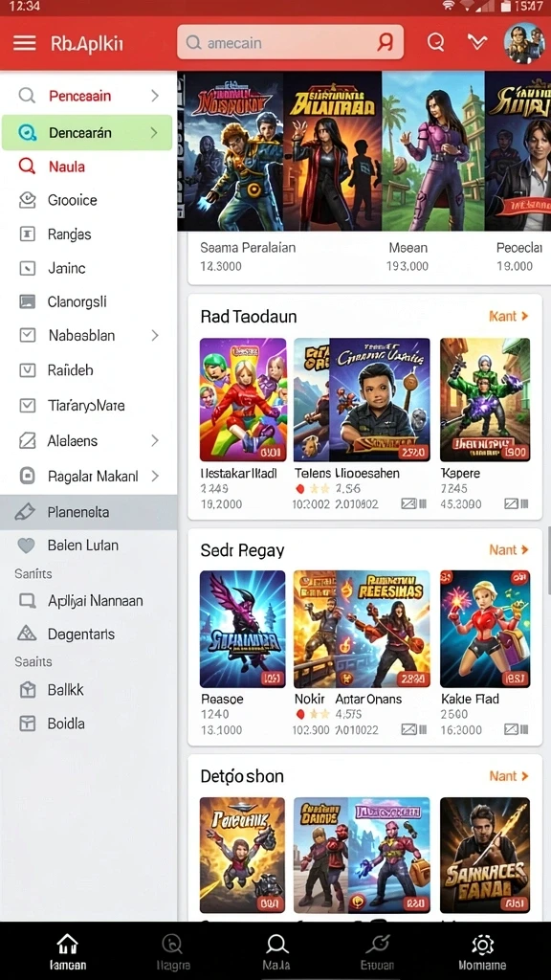Open the Nant link in Sedr Regay
The image size is (551, 980).
[x=509, y=550]
